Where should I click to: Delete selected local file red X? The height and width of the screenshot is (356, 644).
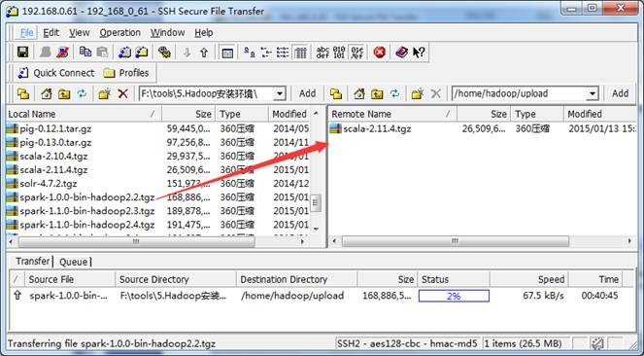point(122,93)
